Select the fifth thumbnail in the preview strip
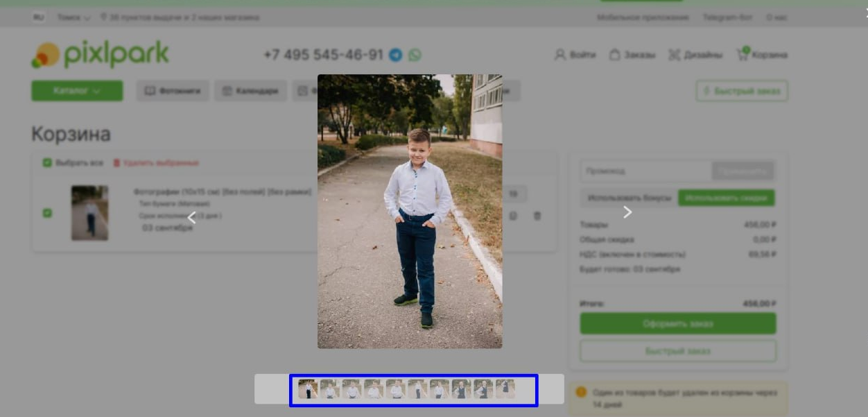868x417 pixels. coord(396,389)
